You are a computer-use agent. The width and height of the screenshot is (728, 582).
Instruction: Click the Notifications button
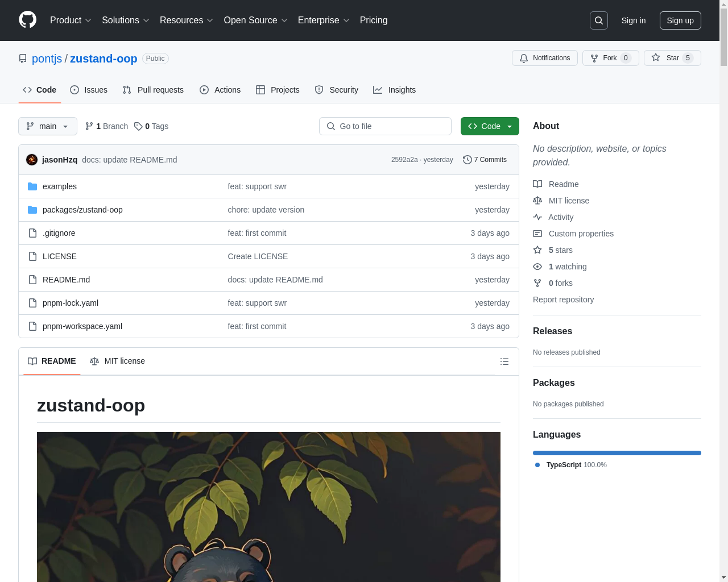tap(545, 58)
